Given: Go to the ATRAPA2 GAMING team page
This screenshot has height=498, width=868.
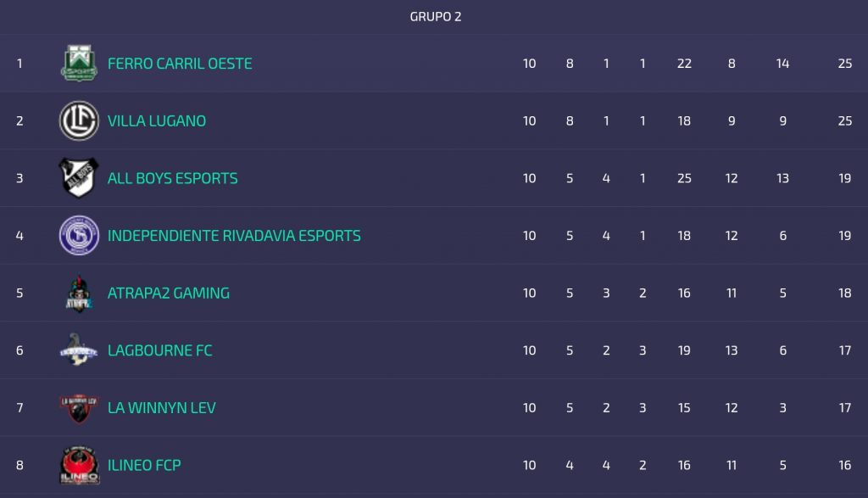Looking at the screenshot, I should (x=169, y=294).
